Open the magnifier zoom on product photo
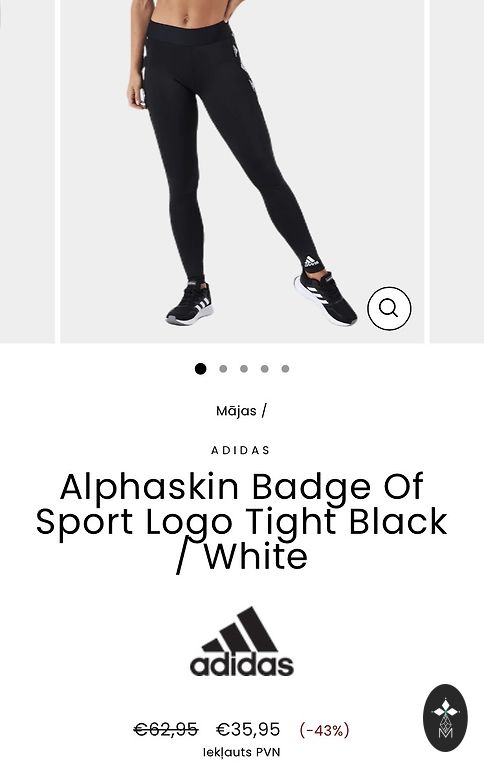Image resolution: width=484 pixels, height=768 pixels. (x=389, y=308)
